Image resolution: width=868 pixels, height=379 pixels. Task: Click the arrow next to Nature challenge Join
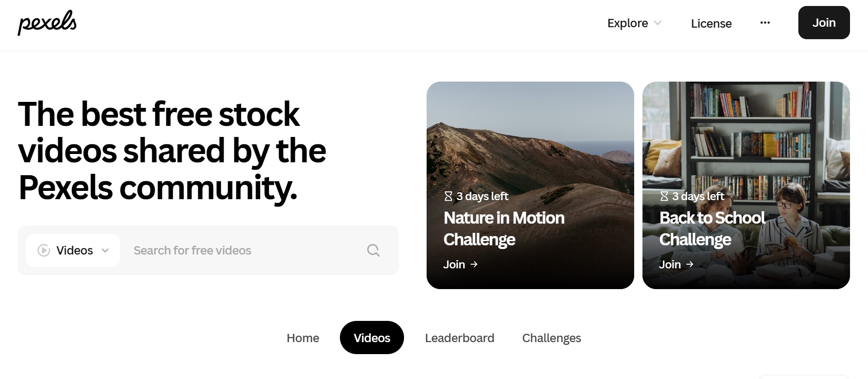tap(474, 264)
